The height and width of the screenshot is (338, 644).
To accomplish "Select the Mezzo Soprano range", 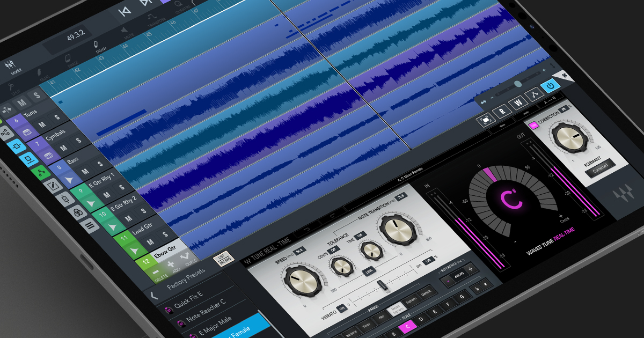I will tap(398, 307).
